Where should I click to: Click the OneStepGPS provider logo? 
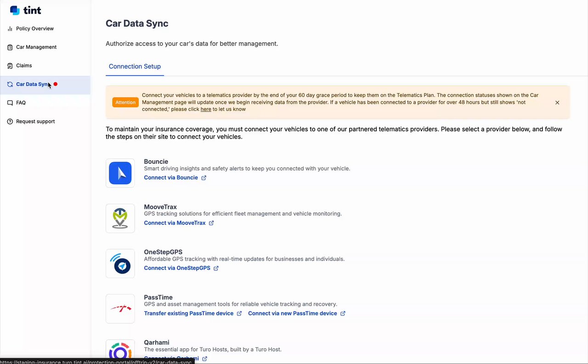coord(120,263)
